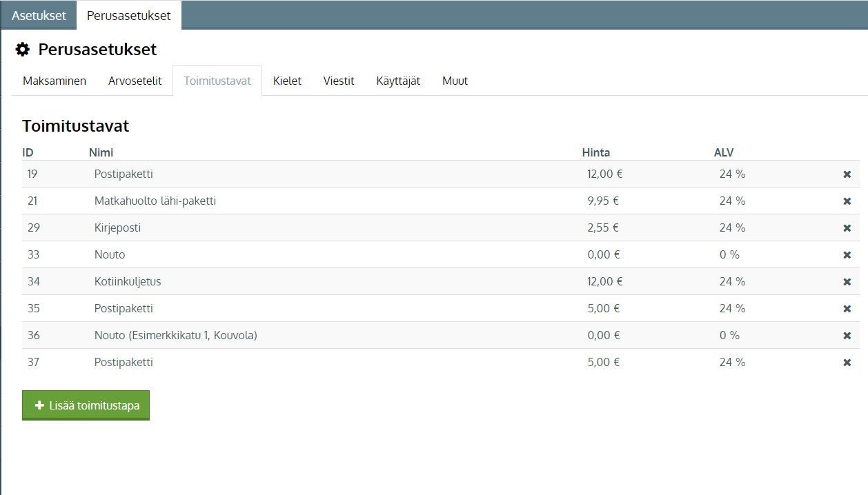
Task: Open the Arvosetelit tab
Action: pos(135,81)
